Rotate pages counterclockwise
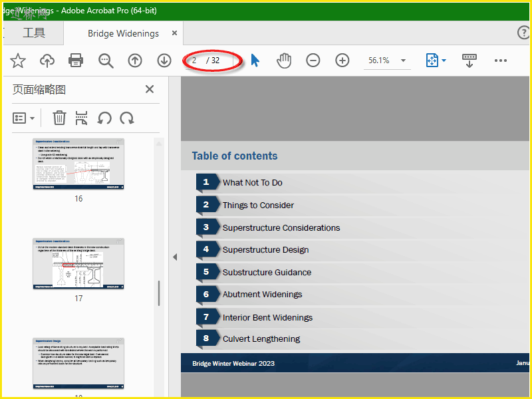Image resolution: width=532 pixels, height=399 pixels. pyautogui.click(x=104, y=118)
